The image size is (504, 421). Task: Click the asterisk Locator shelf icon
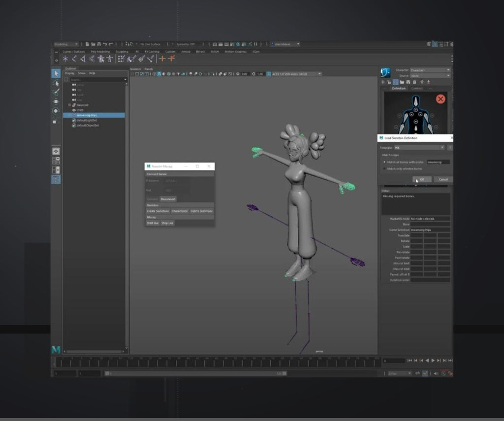coord(65,59)
